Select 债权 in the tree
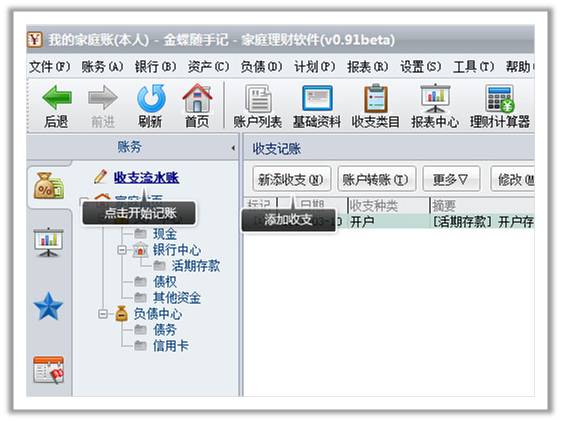The height and width of the screenshot is (421, 561). (165, 282)
